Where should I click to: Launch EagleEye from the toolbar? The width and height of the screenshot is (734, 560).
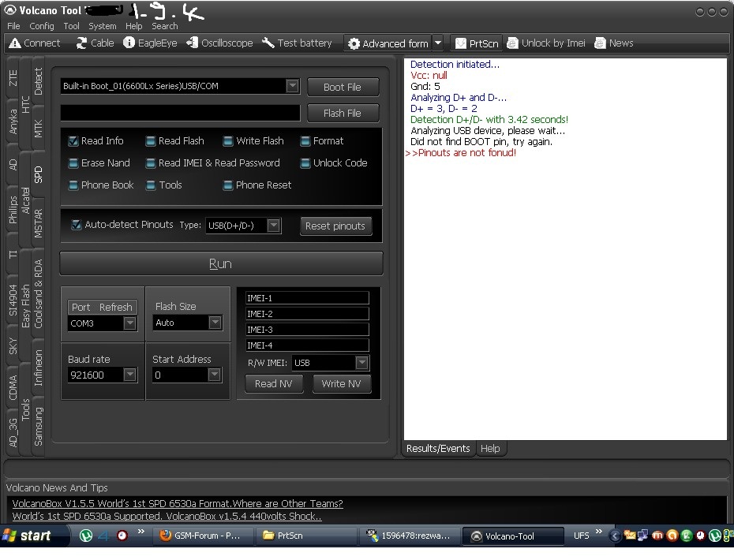point(150,43)
